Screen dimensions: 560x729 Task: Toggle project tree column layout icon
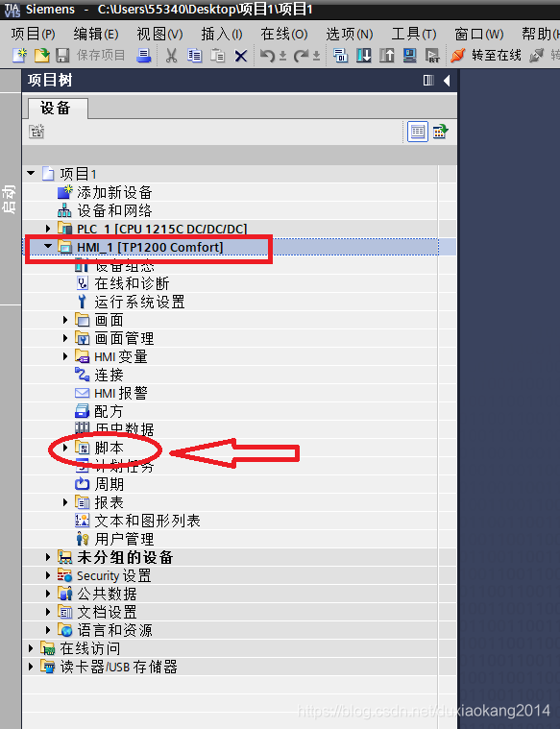click(x=428, y=81)
